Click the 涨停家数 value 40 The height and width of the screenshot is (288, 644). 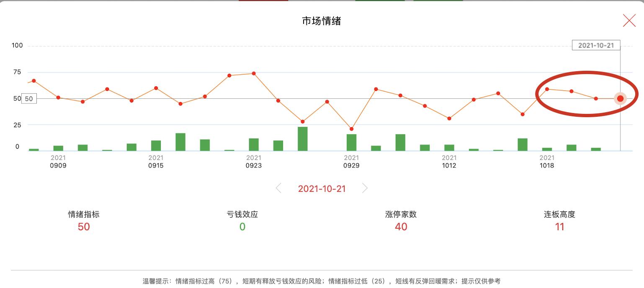401,226
